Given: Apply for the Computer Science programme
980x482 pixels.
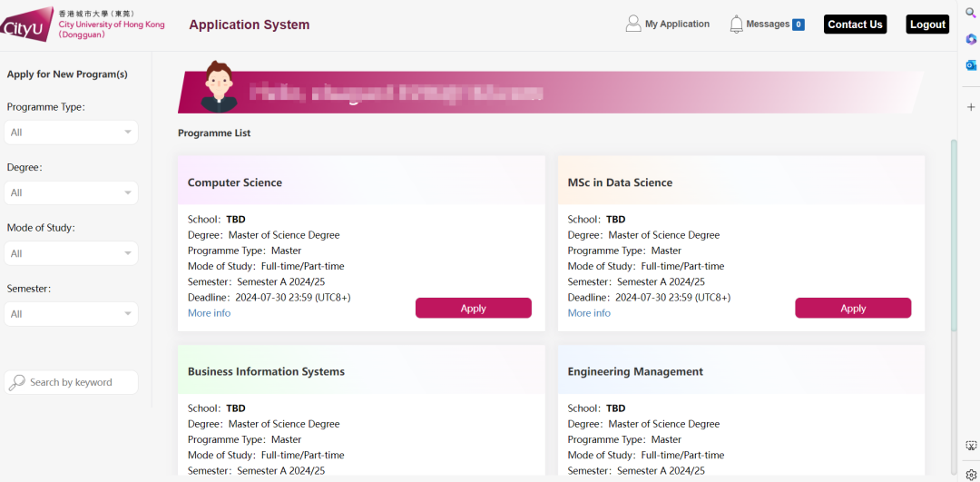Looking at the screenshot, I should tap(473, 309).
